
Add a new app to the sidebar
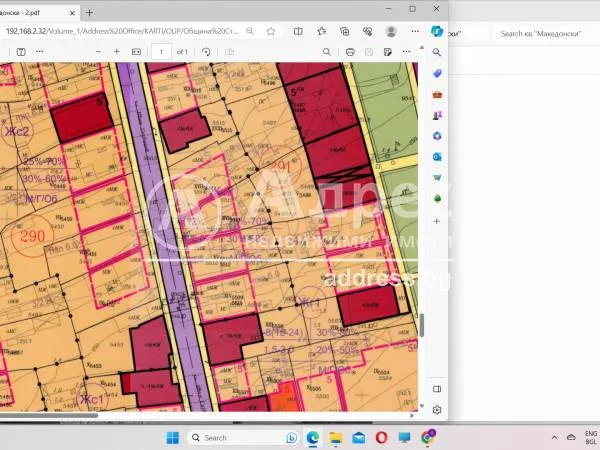437,221
